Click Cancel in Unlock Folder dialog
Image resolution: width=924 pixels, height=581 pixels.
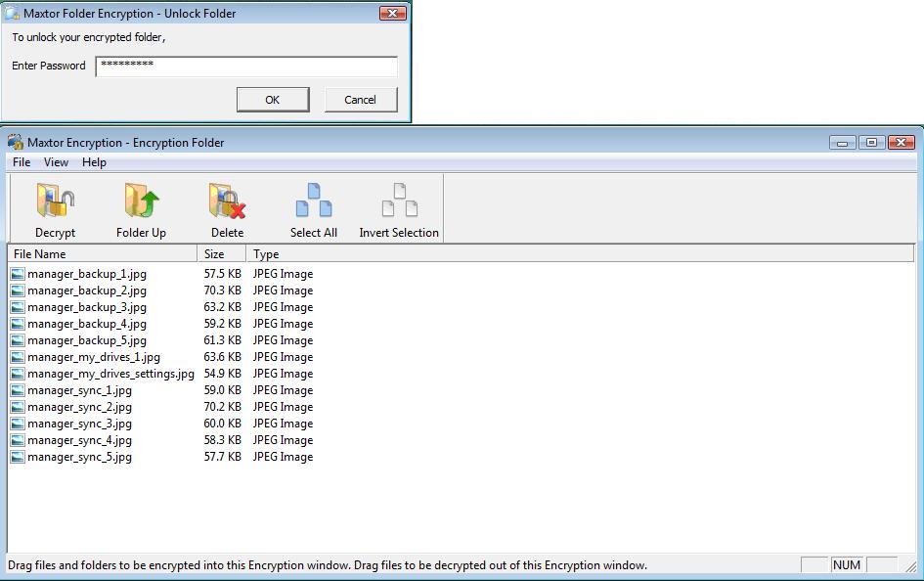361,100
